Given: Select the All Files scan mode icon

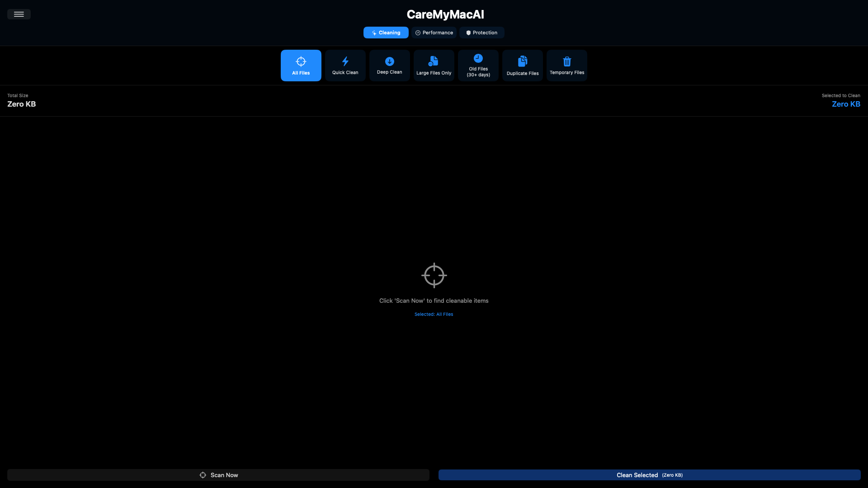Looking at the screenshot, I should 301,61.
